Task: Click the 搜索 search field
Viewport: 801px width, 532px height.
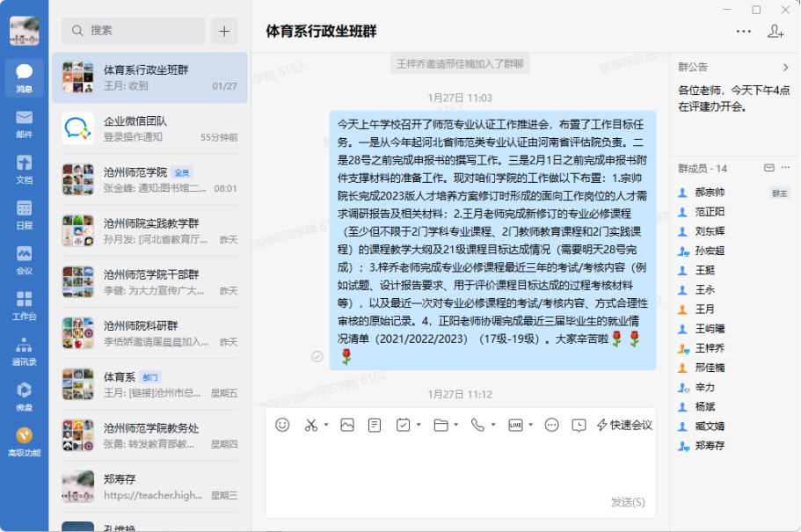Action: (134, 31)
